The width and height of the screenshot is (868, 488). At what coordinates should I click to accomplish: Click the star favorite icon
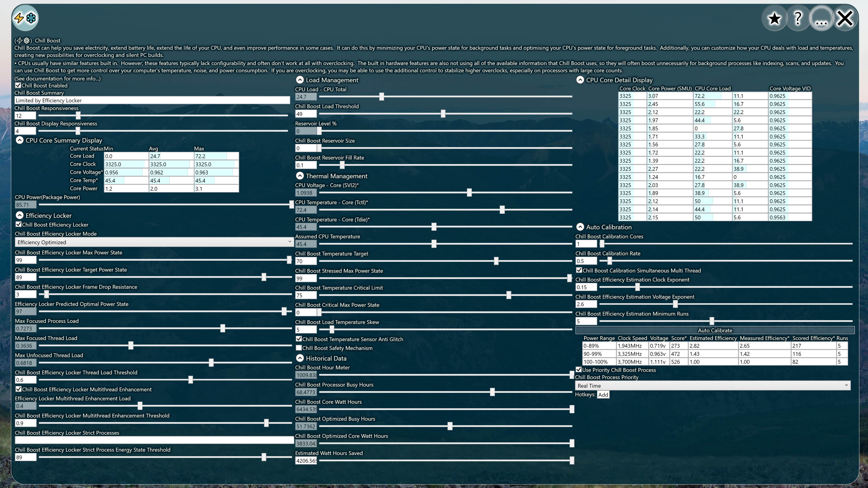774,19
